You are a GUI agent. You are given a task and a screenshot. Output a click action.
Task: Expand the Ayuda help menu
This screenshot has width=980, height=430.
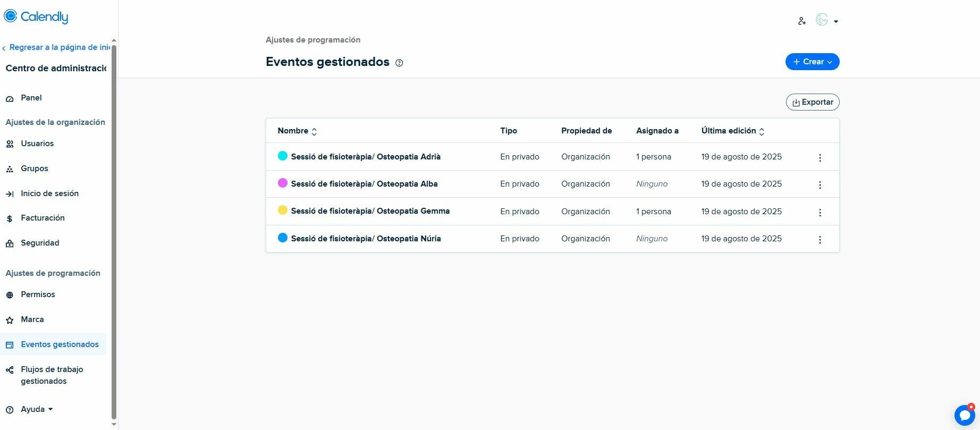37,409
